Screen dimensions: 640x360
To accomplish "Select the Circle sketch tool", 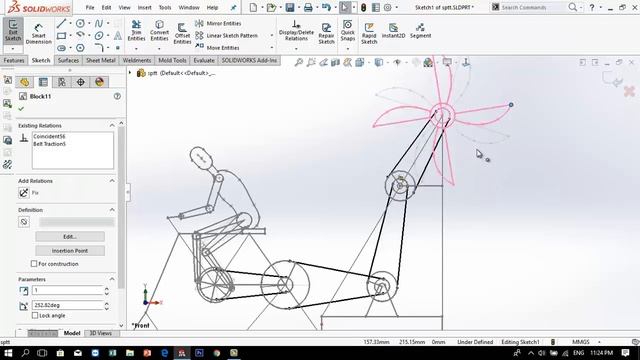I will [80, 24].
